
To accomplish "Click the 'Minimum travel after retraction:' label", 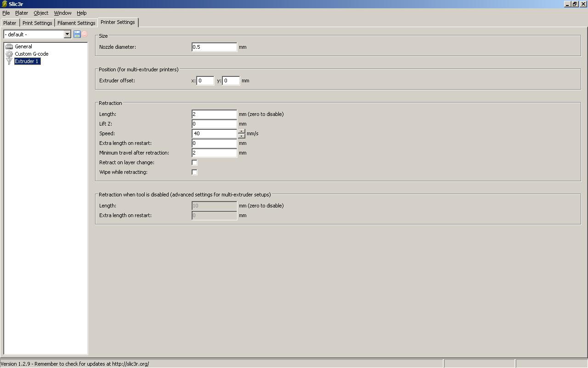I will click(134, 153).
